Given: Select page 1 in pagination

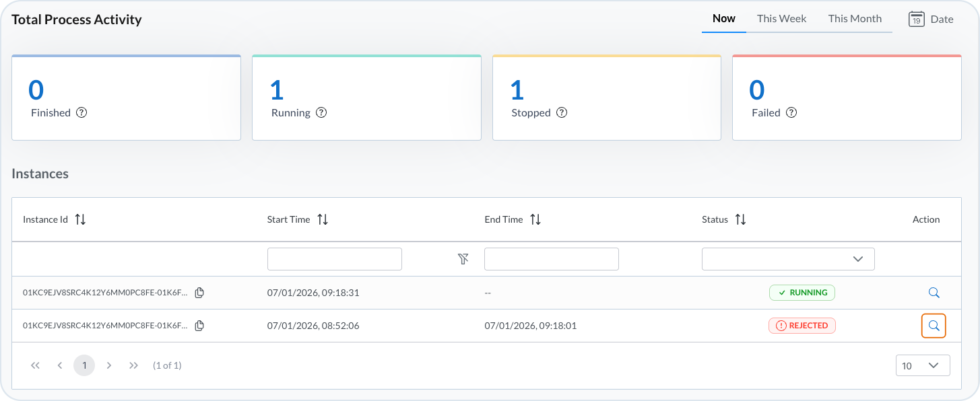Looking at the screenshot, I should pos(84,365).
